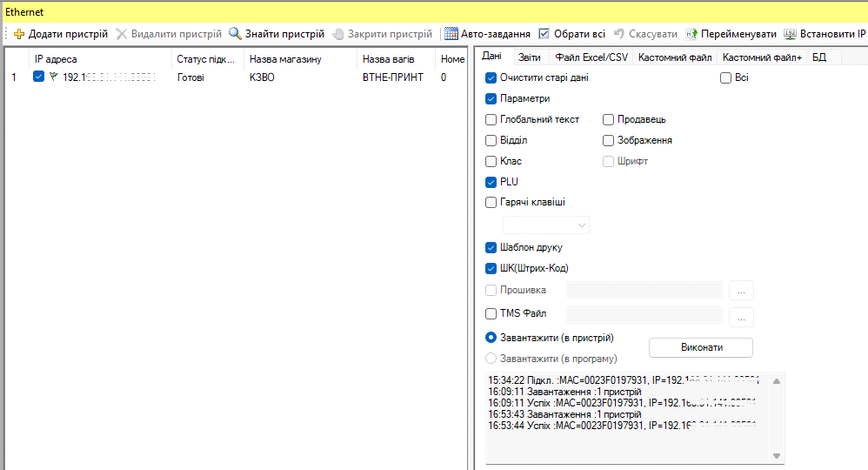Select Завантажити (в пристрій) radio button

[491, 338]
